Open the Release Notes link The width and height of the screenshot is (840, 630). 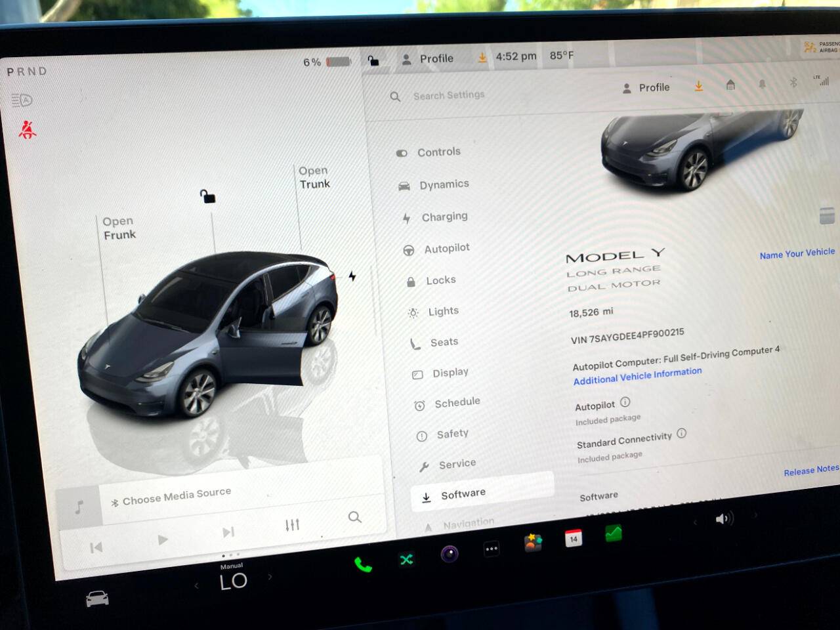tap(811, 470)
